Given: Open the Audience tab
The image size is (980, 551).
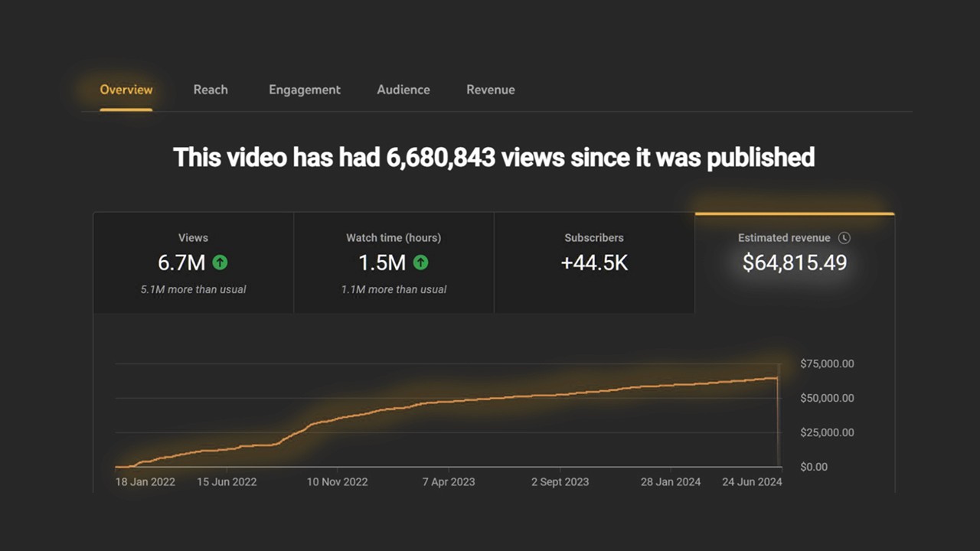Looking at the screenshot, I should [403, 90].
